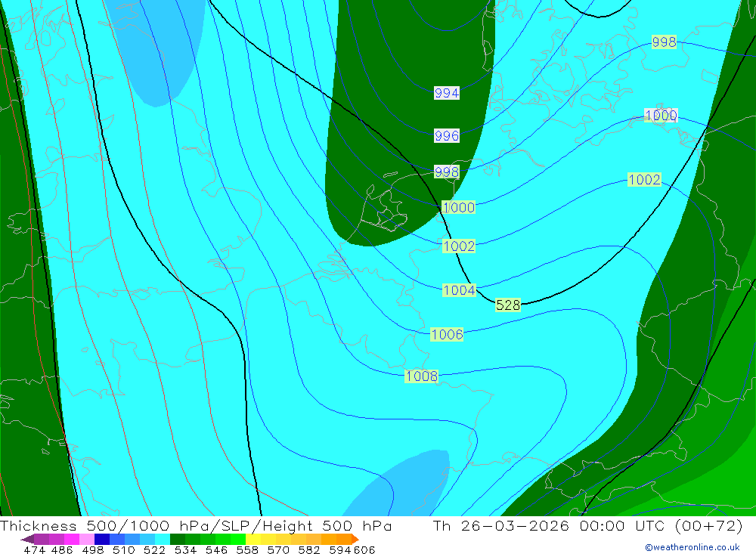Open the weatheronline.co.uk credit link
The width and height of the screenshot is (756, 554).
[x=692, y=547]
